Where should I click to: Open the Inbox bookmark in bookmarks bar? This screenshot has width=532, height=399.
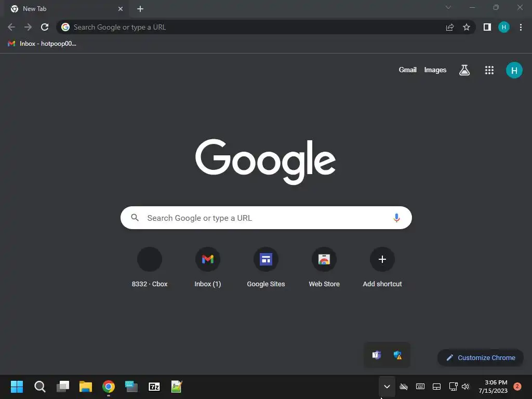click(x=42, y=44)
